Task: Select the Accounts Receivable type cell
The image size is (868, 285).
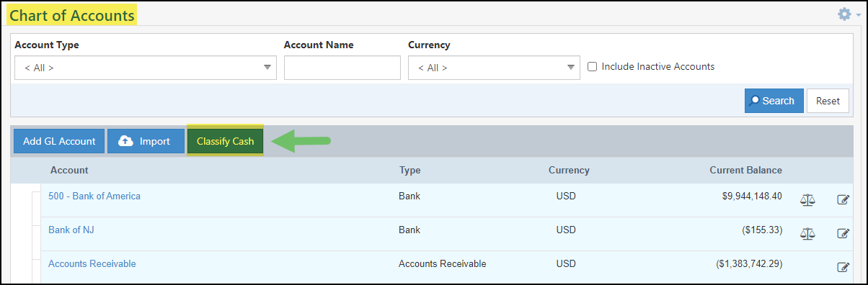Action: click(443, 263)
